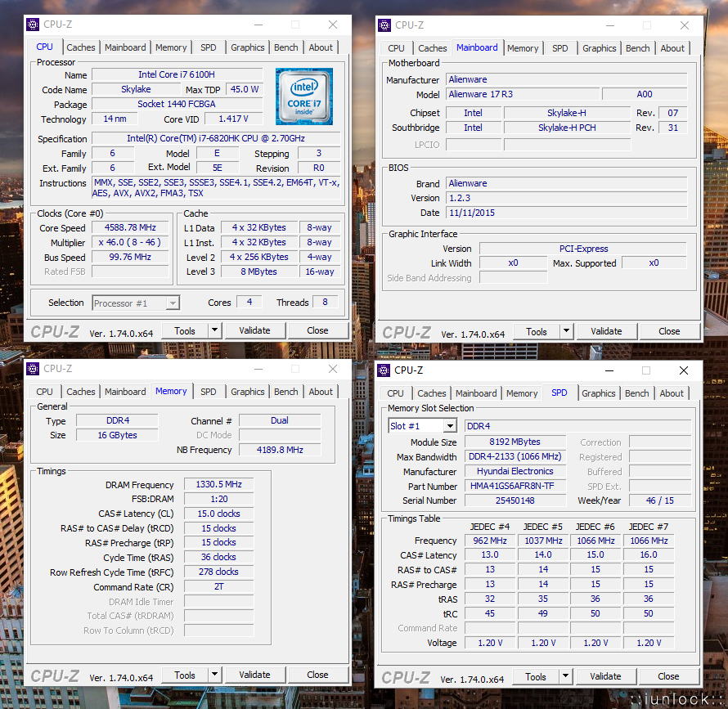The height and width of the screenshot is (709, 728).
Task: Open Tools dropdown arrow in Memory window
Action: click(214, 675)
